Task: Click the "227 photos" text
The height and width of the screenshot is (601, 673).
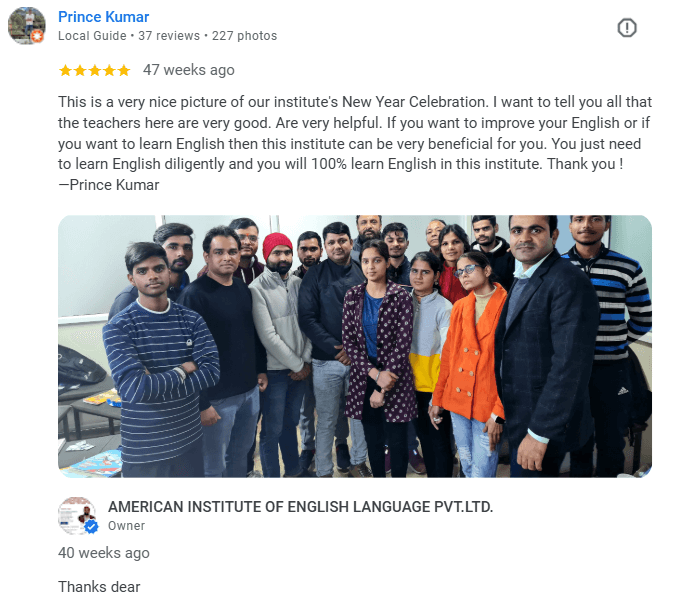Action: pos(244,36)
